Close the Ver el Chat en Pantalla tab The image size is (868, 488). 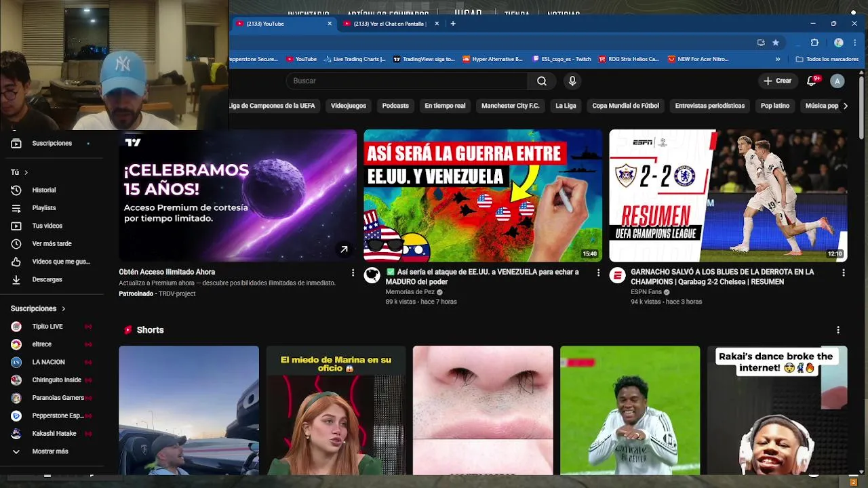click(437, 24)
